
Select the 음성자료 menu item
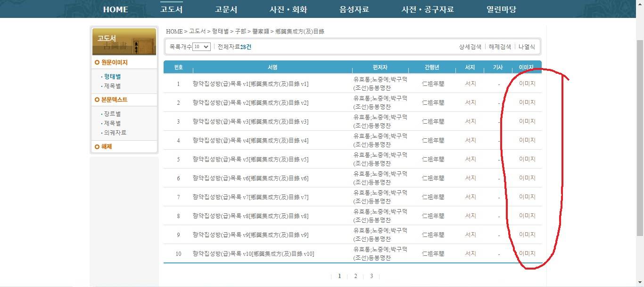(x=354, y=9)
